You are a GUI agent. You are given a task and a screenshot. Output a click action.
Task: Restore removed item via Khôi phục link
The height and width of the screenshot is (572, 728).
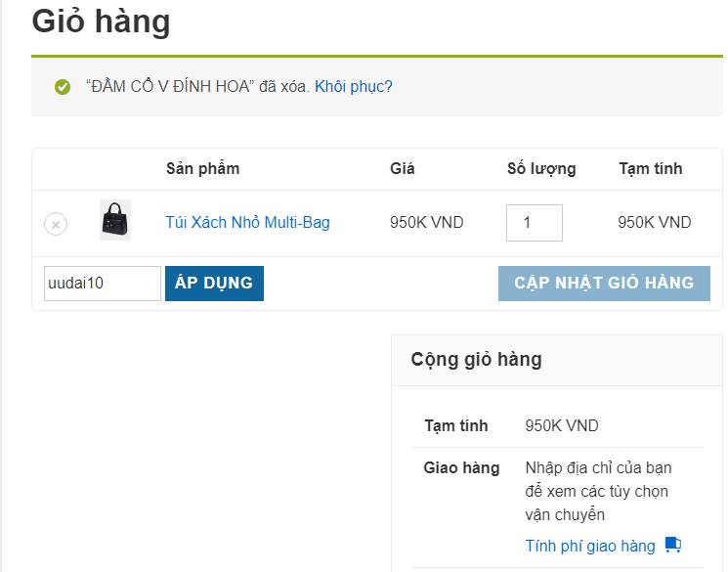pyautogui.click(x=353, y=86)
